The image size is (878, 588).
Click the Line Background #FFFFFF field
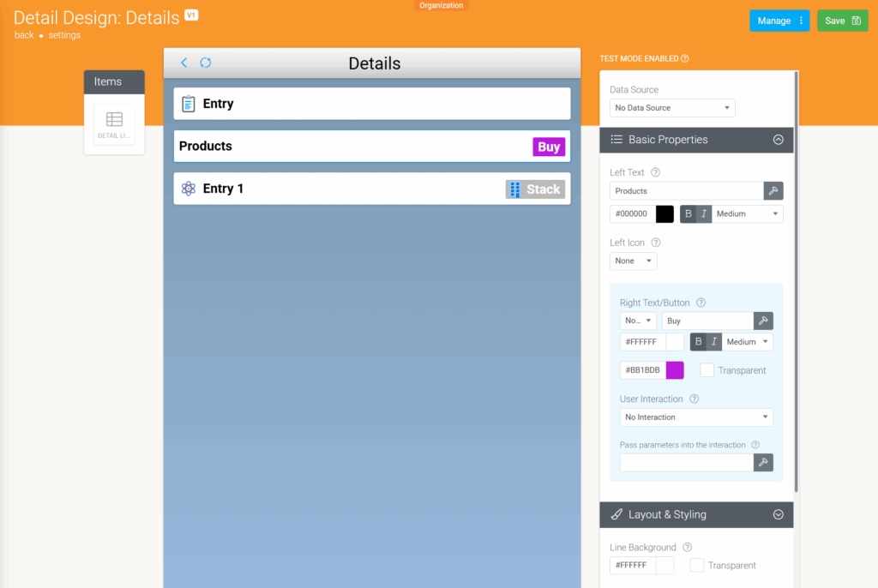pos(633,566)
